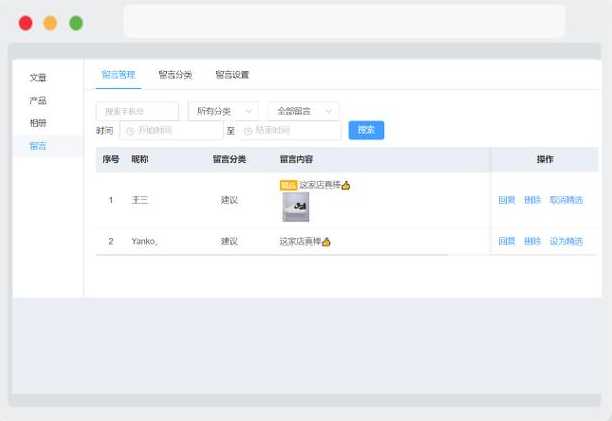Click the red close window dot
The width and height of the screenshot is (612, 421).
pos(26,23)
